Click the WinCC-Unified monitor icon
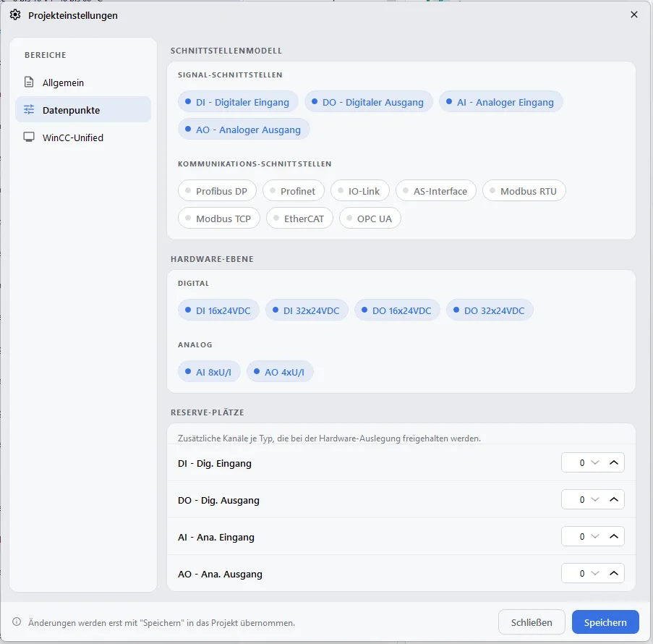 (29, 137)
